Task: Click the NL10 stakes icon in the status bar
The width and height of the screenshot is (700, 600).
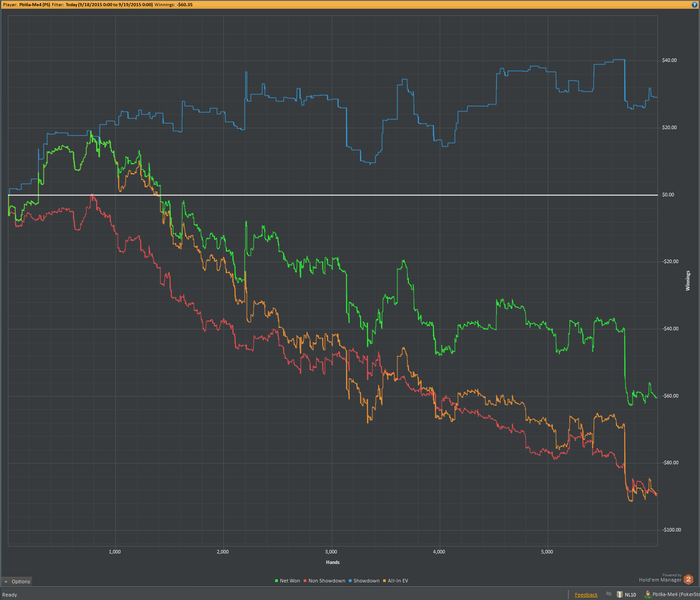Action: pyautogui.click(x=619, y=594)
